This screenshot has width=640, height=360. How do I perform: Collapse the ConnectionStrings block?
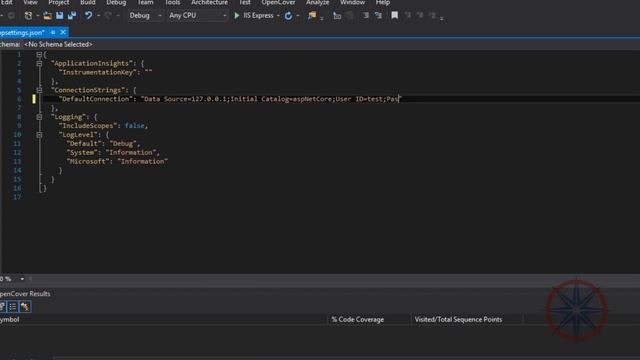point(39,90)
